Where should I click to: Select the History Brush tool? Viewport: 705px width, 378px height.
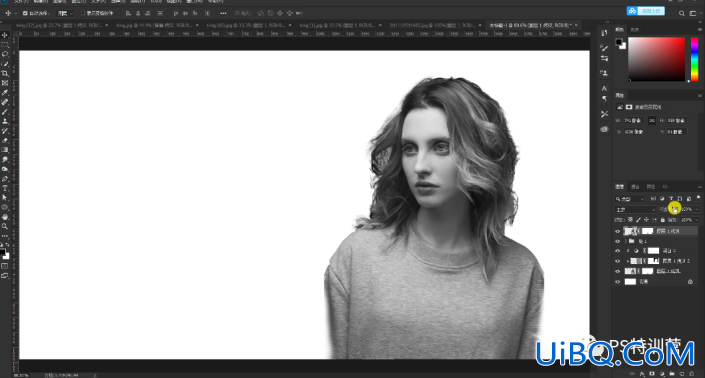[5, 131]
